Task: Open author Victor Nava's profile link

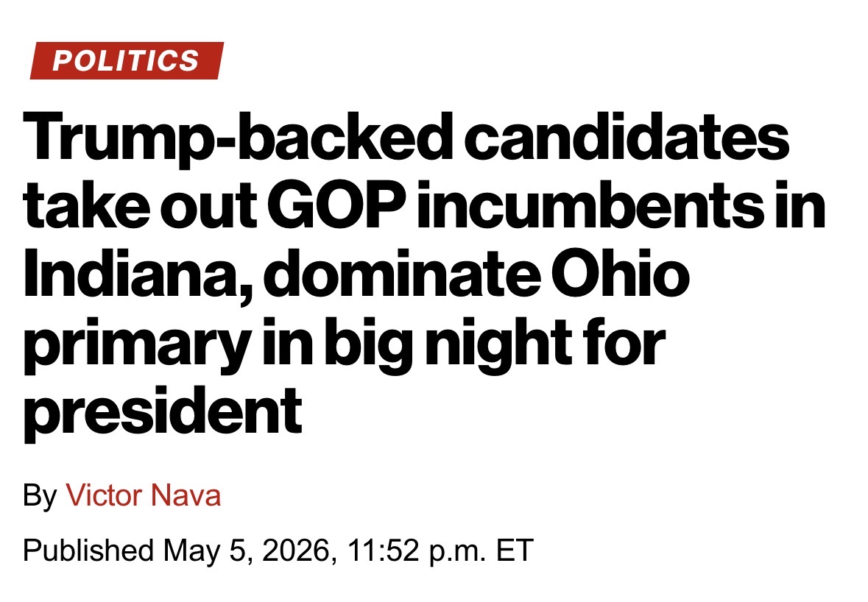Action: [143, 495]
